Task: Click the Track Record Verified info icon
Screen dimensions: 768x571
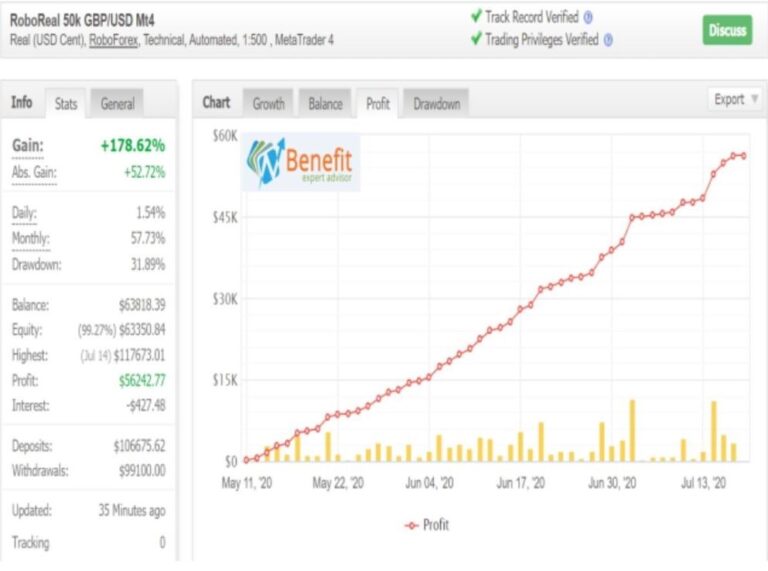Action: tap(588, 17)
